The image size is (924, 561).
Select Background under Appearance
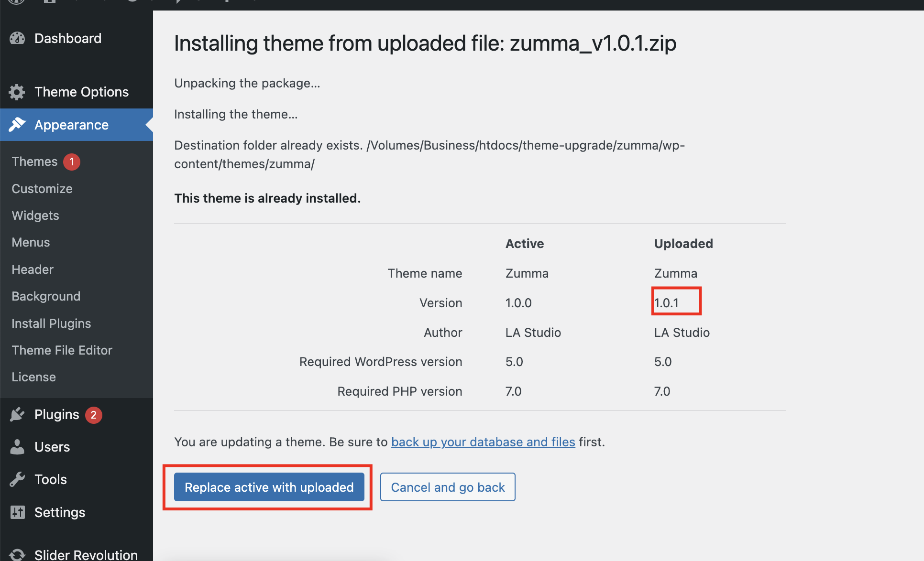(46, 296)
